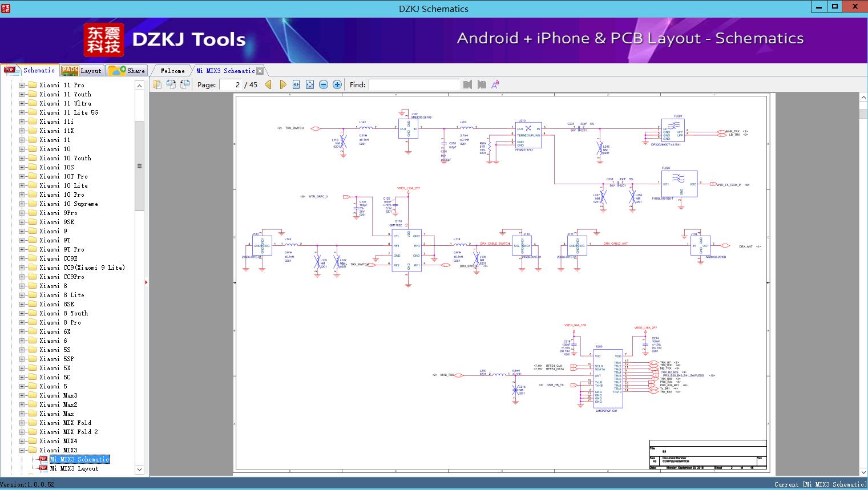Viewport: 868px width, 490px height.
Task: Switch to the Schematic sidebar tab
Action: 30,70
